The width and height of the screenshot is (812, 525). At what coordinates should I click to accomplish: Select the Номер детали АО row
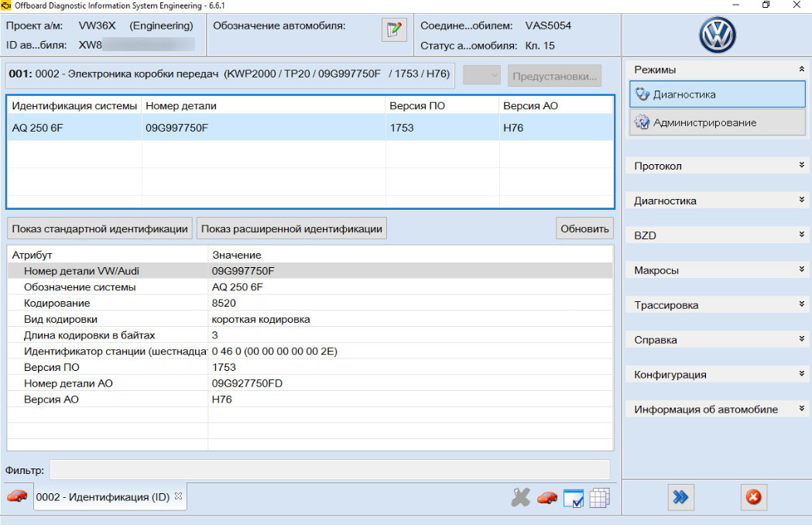tap(310, 383)
